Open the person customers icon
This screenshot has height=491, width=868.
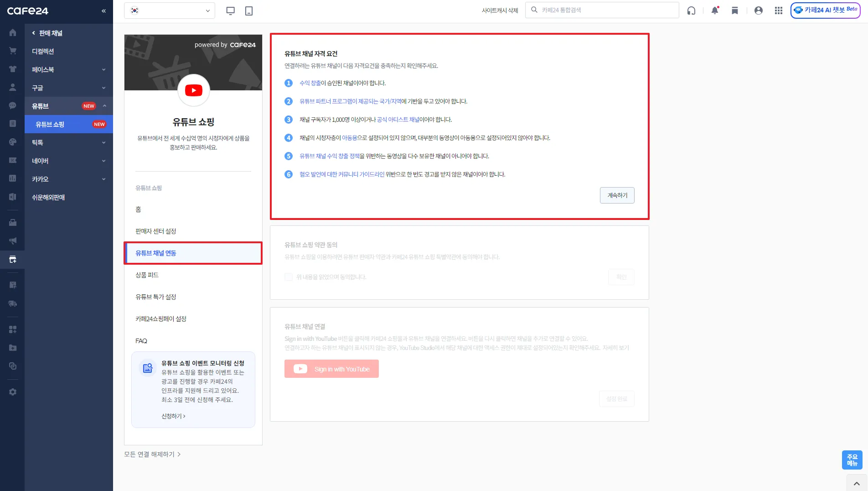click(x=13, y=87)
